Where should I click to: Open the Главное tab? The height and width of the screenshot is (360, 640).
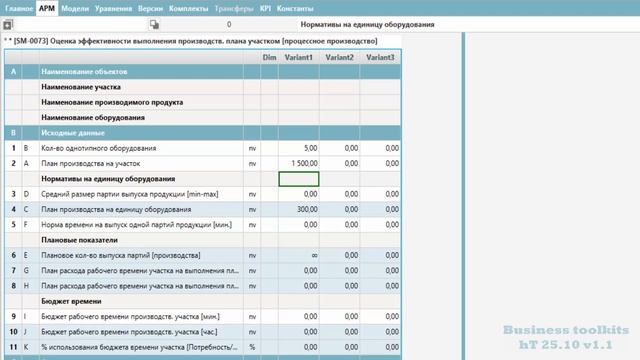point(19,8)
